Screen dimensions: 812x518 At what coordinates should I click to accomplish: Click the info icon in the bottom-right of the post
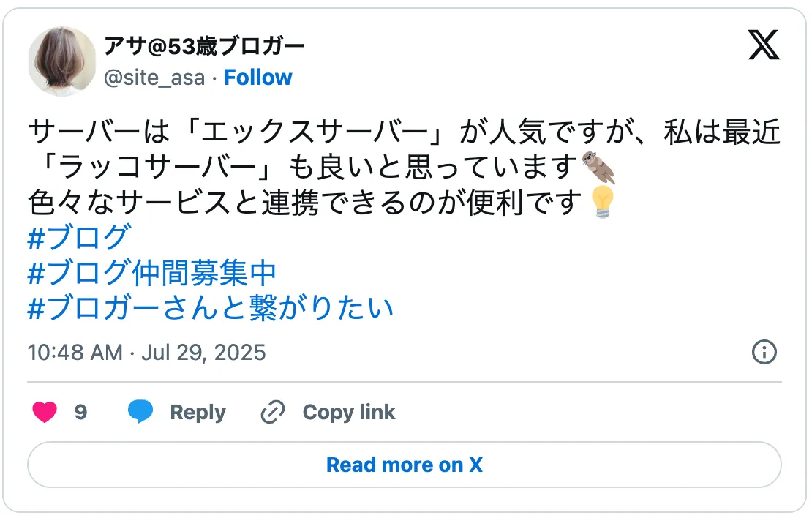(764, 352)
